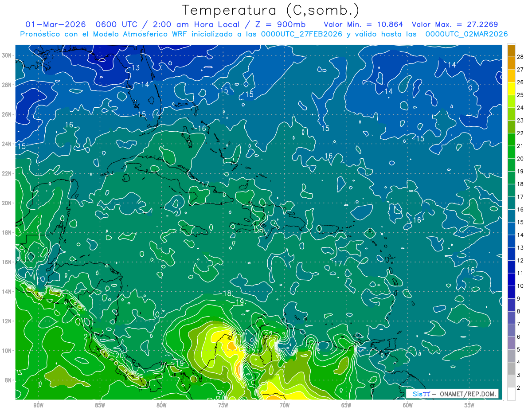Viewport: 532px width, 411px height.
Task: Click "0000UTC_02MAR2026" valid-until time text
Action: pos(467,34)
